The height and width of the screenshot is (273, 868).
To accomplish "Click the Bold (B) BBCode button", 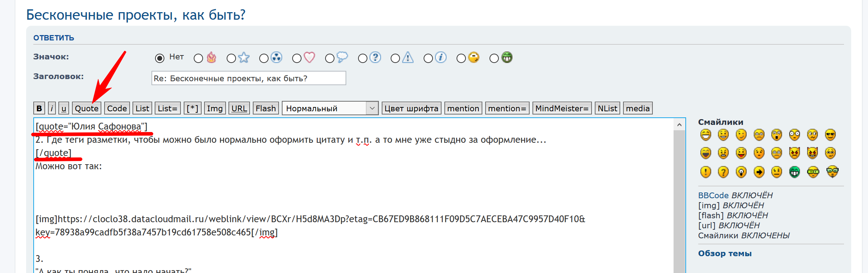I will (x=39, y=108).
